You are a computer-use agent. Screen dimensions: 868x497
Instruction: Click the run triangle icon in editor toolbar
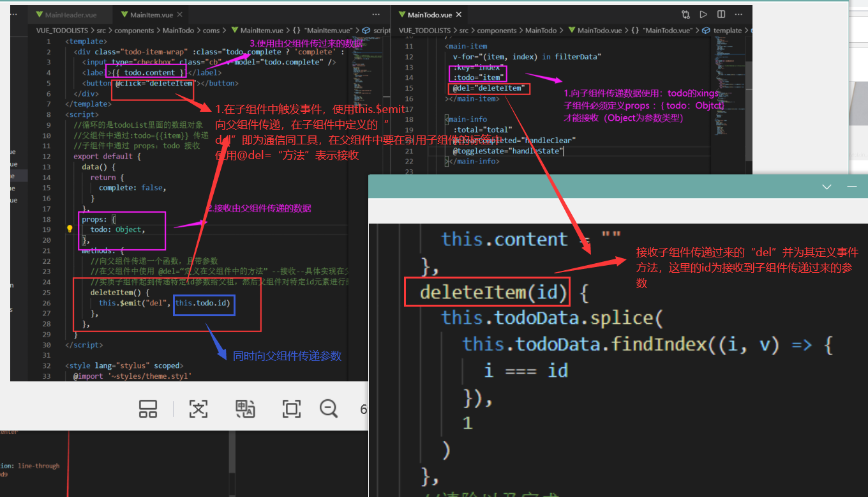[703, 14]
